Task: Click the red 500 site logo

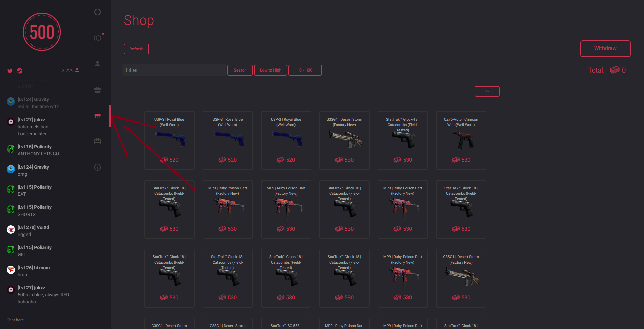Action: click(42, 32)
